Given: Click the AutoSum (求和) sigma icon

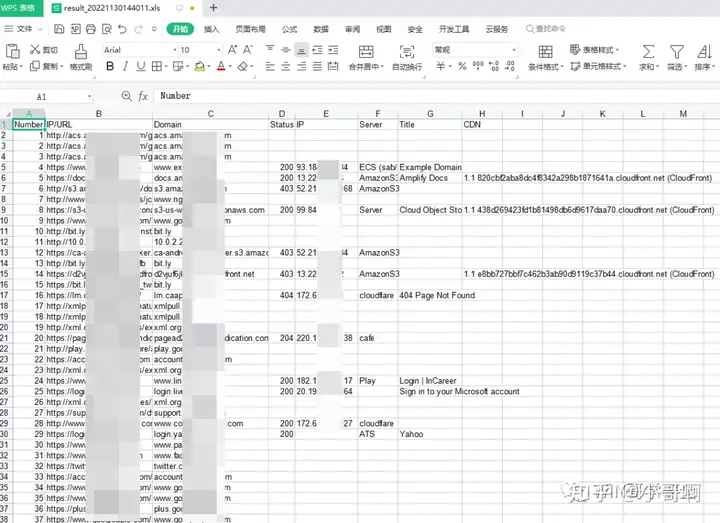Looking at the screenshot, I should pos(648,51).
